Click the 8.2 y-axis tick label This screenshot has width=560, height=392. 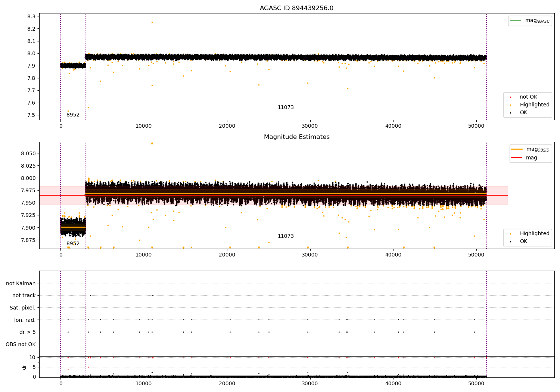31,29
